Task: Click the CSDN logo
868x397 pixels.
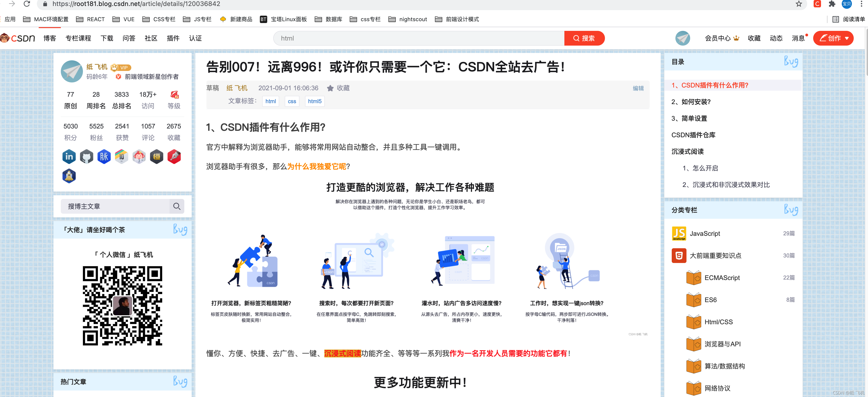Action: click(x=18, y=38)
